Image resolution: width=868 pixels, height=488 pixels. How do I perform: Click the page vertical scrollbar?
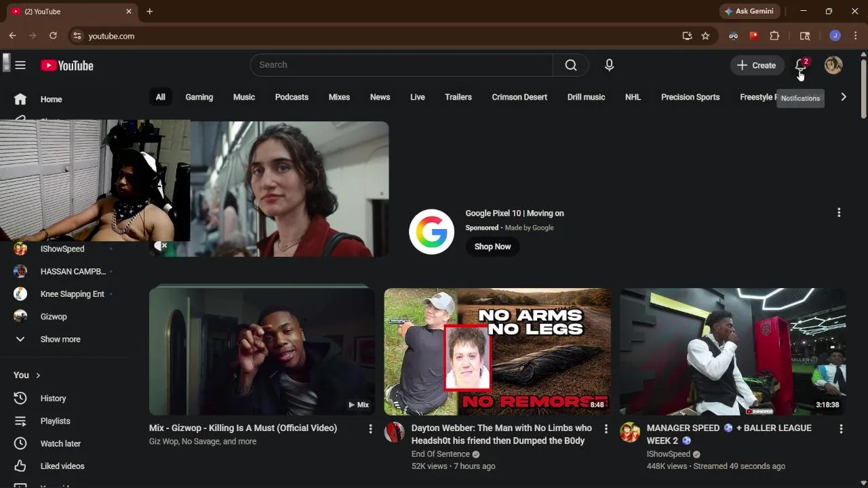pos(863,88)
